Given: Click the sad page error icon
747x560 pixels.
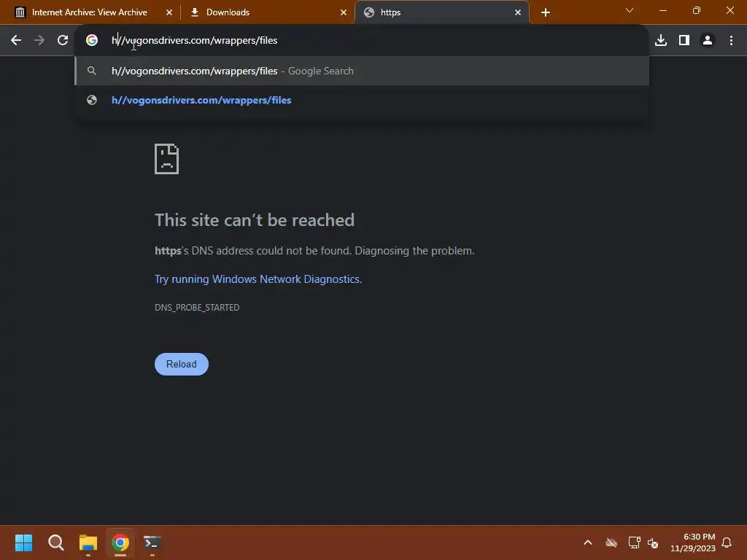Looking at the screenshot, I should pyautogui.click(x=167, y=158).
